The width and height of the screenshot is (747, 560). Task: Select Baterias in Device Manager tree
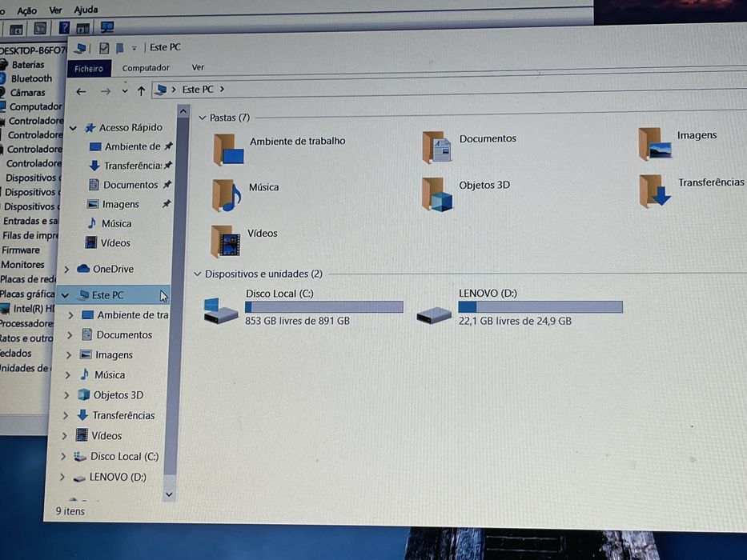(x=28, y=65)
